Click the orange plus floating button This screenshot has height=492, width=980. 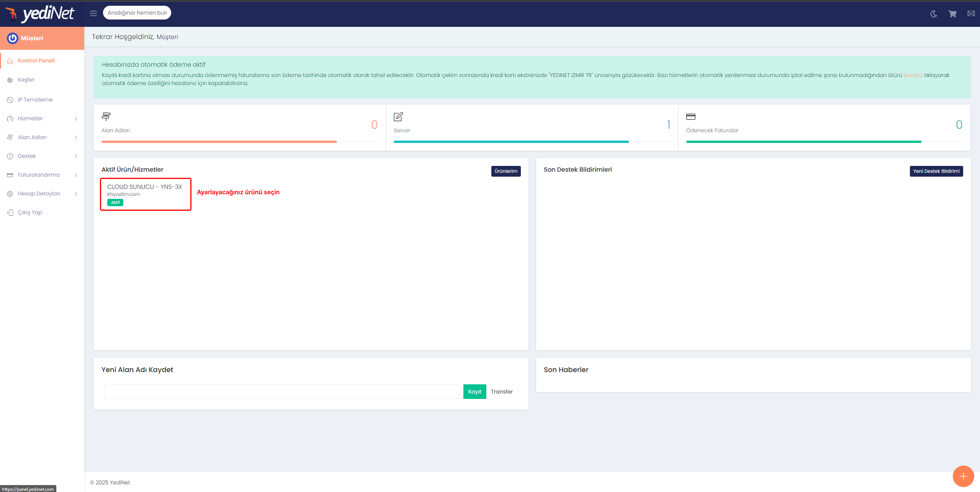click(x=963, y=476)
